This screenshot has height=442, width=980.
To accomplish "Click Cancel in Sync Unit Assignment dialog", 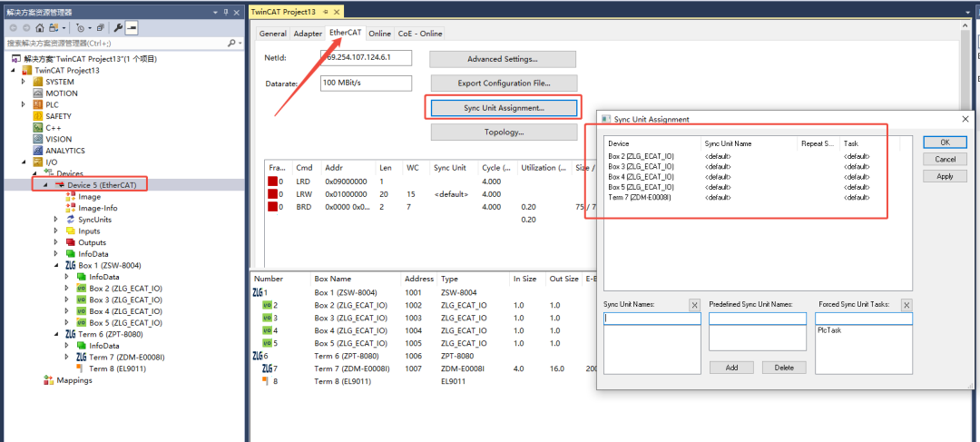I will 945,160.
